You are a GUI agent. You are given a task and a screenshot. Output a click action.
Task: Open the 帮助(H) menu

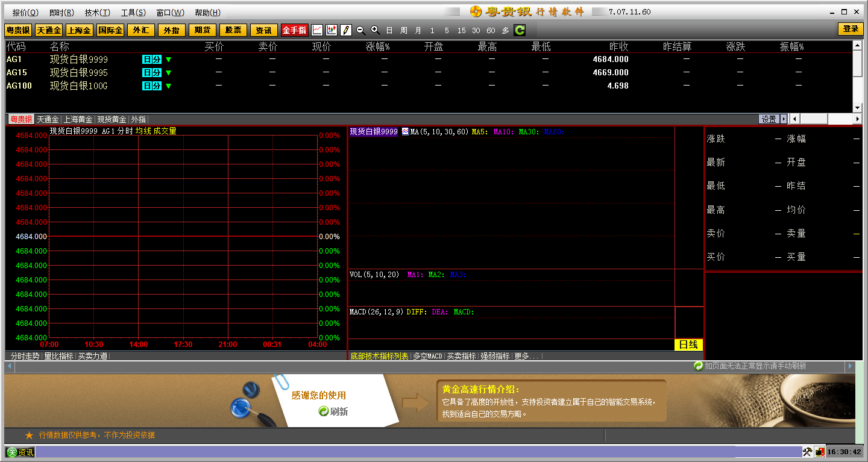click(x=207, y=12)
